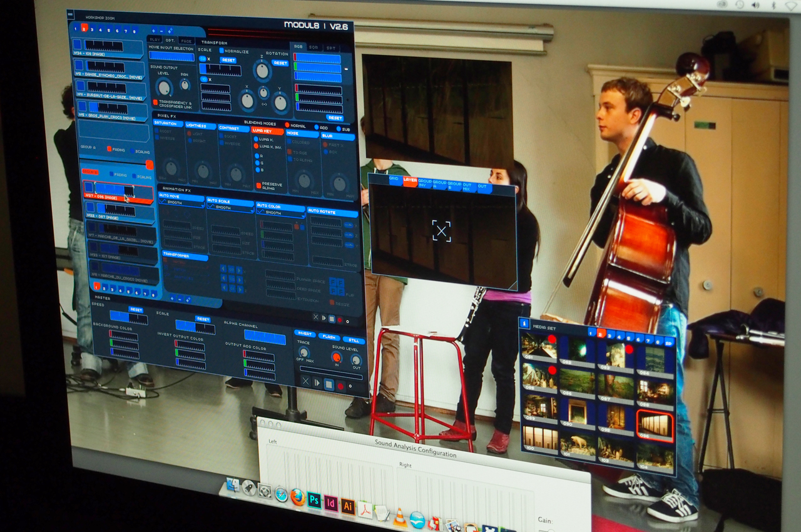
Task: Open the Auto Move SMOOTH dropdown
Action: pos(181,203)
